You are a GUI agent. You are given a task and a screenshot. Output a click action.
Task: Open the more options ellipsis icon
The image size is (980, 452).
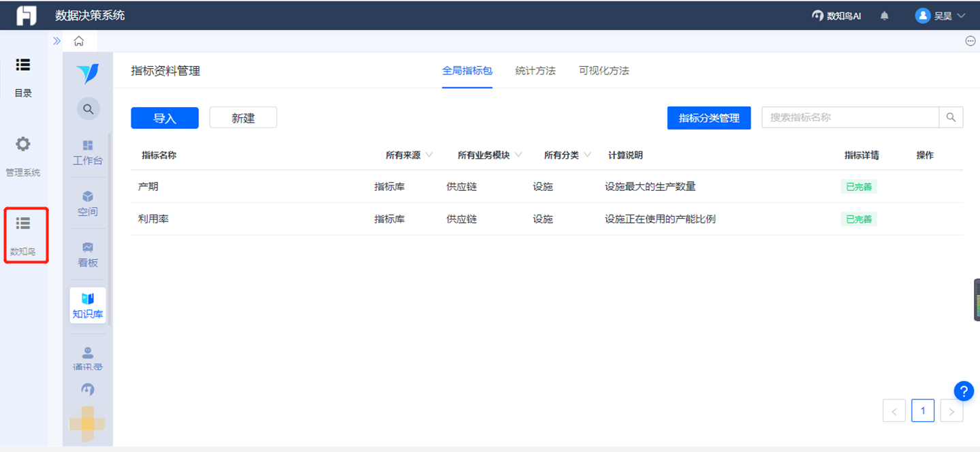(970, 41)
